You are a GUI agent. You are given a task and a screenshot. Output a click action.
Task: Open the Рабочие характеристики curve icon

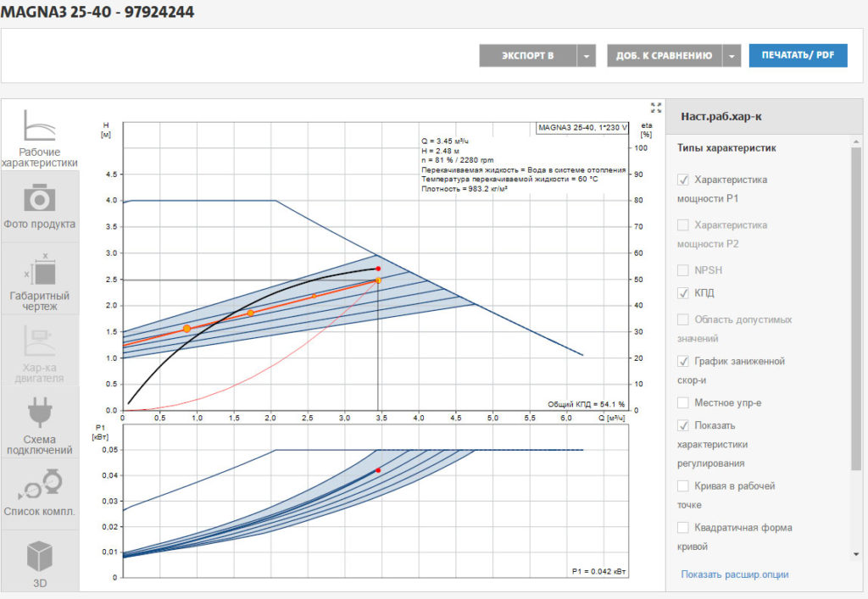tap(40, 129)
